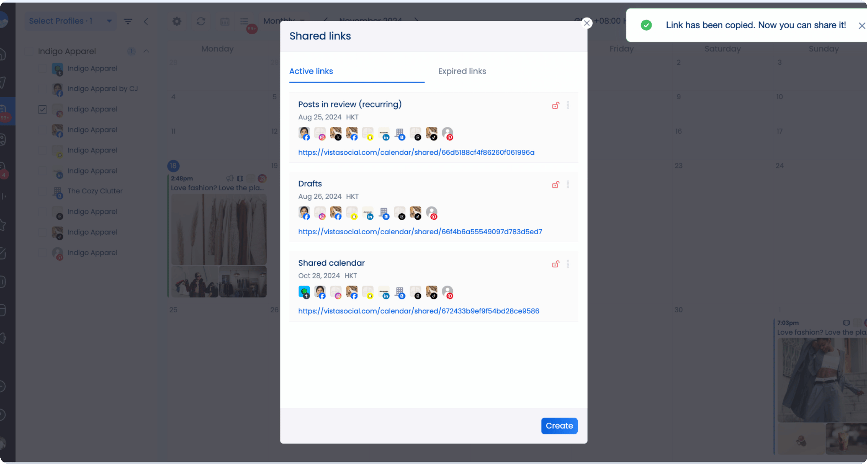Click the settings gear in calendar toolbar
Viewport: 868px width, 464px height.
[x=177, y=21]
